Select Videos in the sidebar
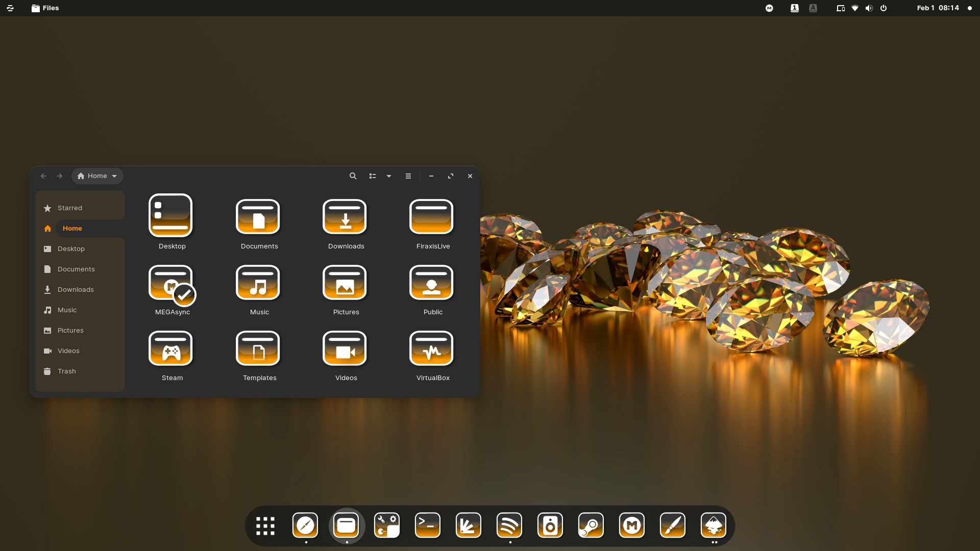The image size is (980, 551). (81, 351)
